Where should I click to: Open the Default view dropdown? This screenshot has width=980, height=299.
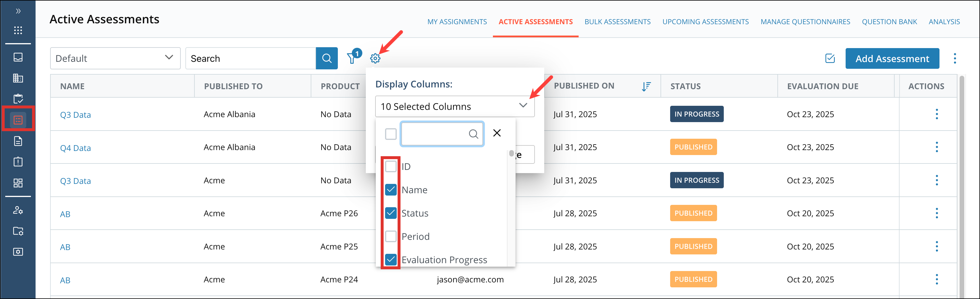[115, 58]
